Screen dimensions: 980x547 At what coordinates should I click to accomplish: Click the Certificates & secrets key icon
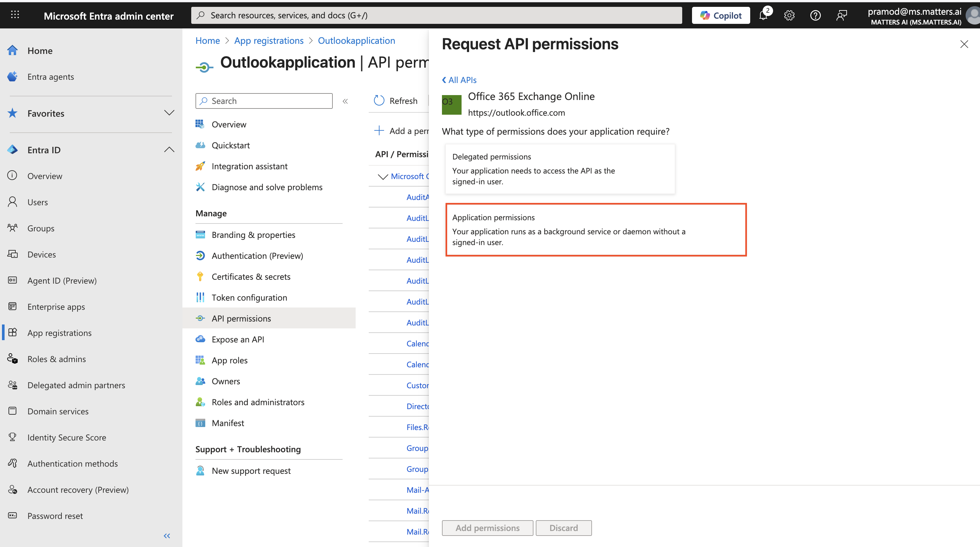pyautogui.click(x=200, y=276)
